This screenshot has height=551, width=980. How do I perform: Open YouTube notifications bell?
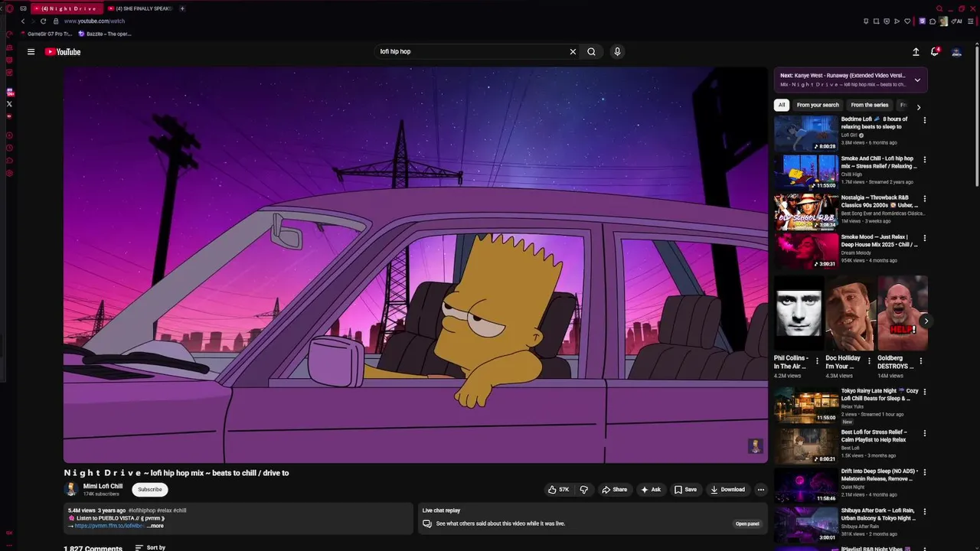[x=935, y=52]
